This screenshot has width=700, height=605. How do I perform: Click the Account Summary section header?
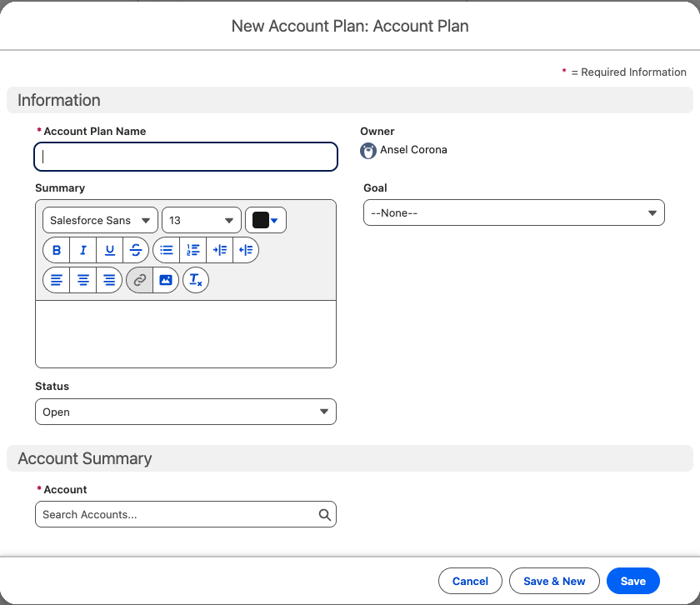350,458
